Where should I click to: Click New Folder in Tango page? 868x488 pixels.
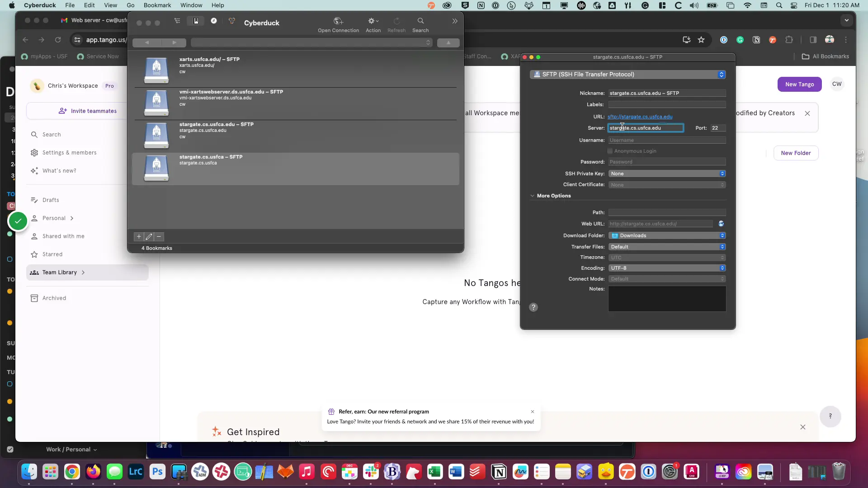tap(796, 153)
